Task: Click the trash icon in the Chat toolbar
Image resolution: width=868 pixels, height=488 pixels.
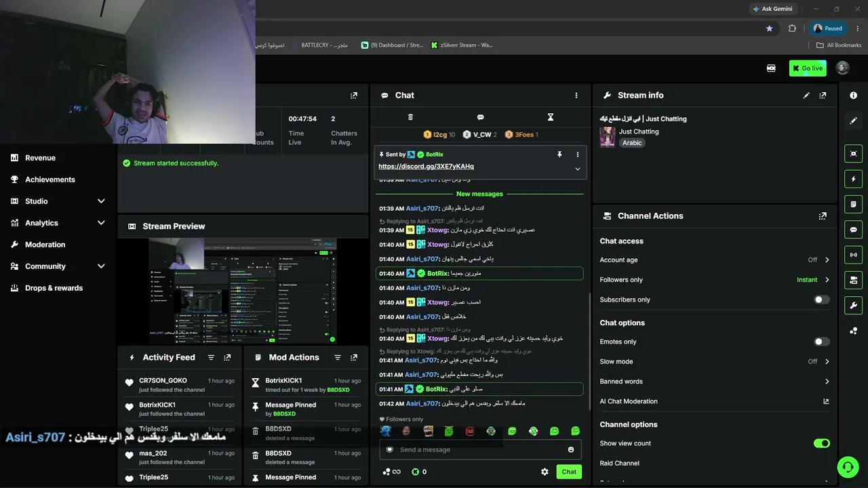Action: click(410, 117)
